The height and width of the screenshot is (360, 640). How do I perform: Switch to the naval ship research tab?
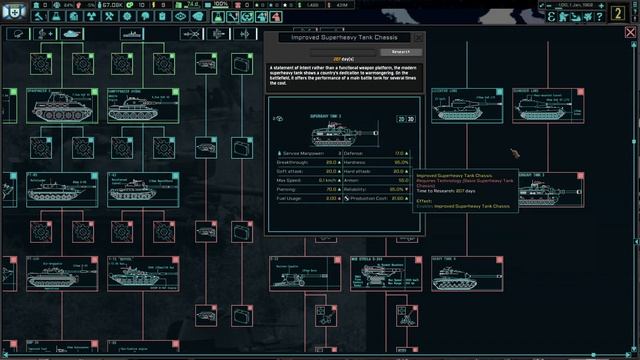point(132,34)
